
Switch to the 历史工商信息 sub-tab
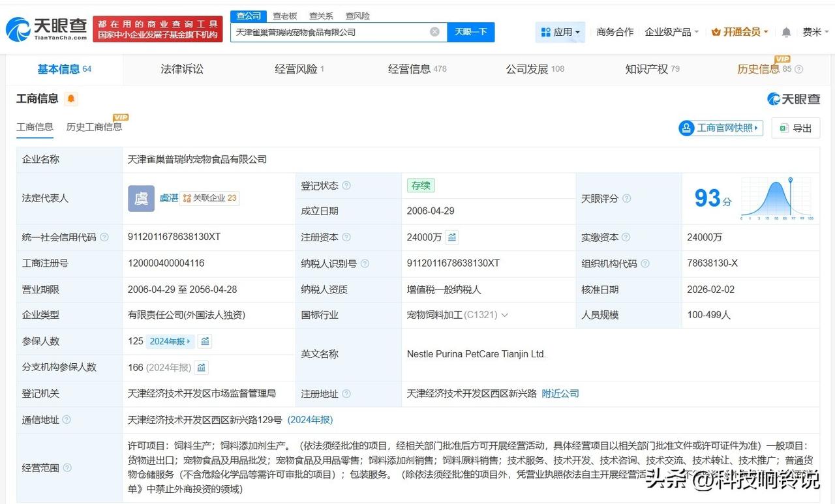(94, 127)
